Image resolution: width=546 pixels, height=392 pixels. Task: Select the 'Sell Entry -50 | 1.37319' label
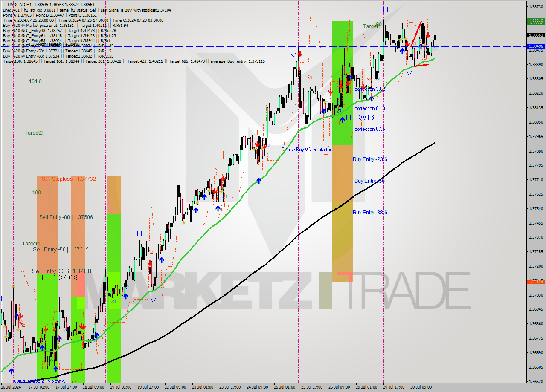[61, 249]
